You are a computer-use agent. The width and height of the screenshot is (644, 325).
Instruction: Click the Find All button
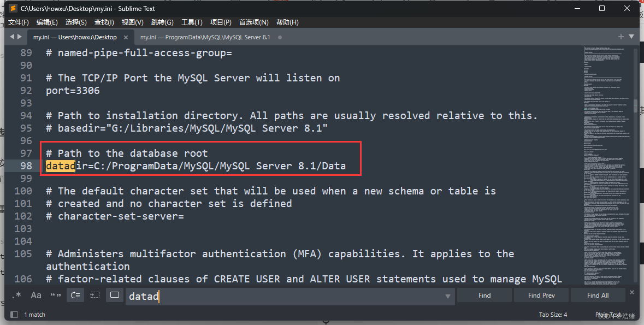pos(598,296)
